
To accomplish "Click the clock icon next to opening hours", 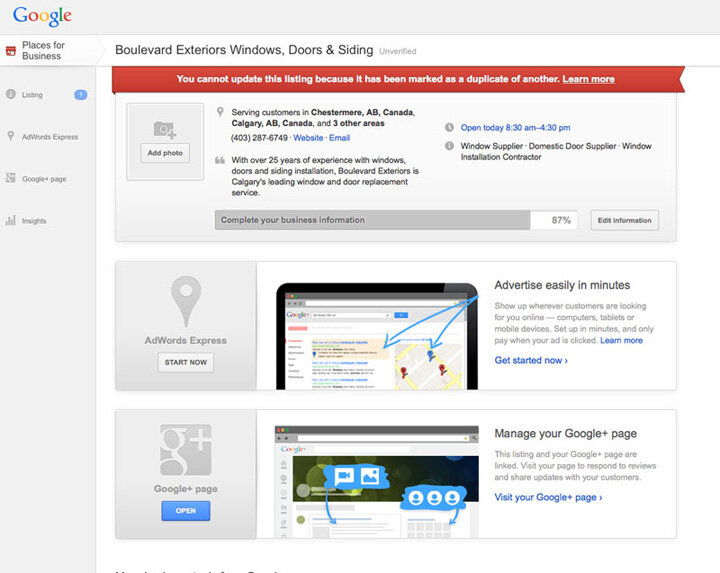I will 450,127.
